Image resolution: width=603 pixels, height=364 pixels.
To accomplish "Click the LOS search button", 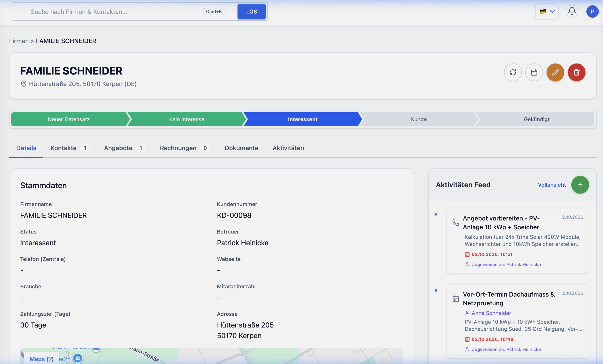I will tap(251, 11).
